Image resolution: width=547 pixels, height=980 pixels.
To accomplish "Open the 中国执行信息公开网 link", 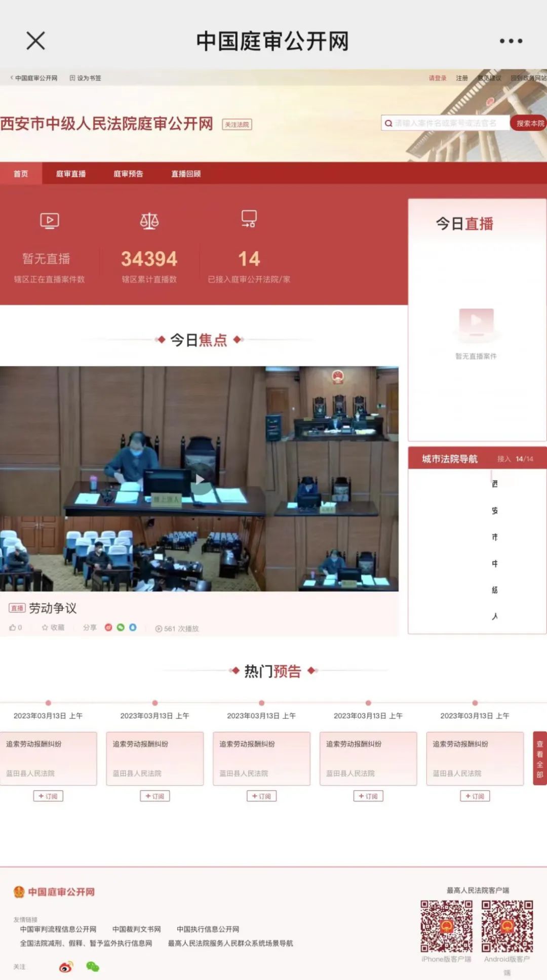I will click(x=208, y=929).
